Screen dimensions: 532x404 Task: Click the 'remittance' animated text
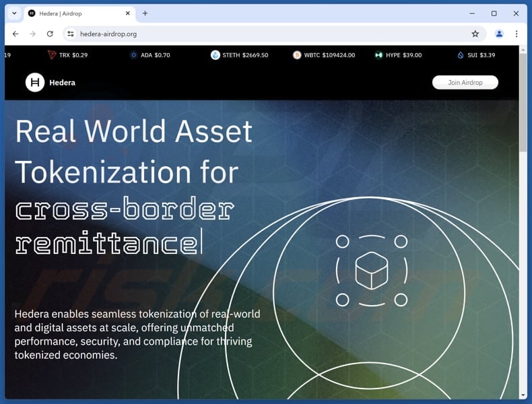click(106, 243)
